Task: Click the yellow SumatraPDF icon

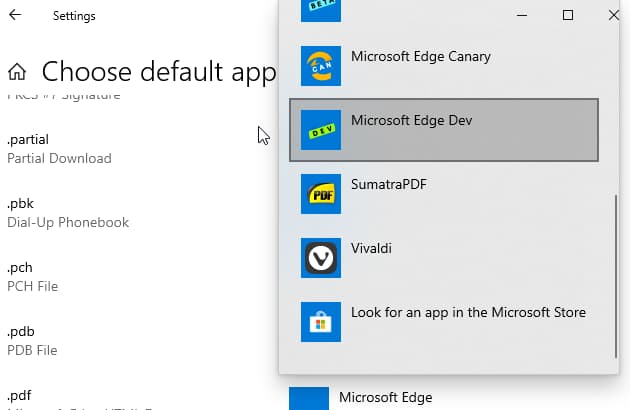Action: 321,194
